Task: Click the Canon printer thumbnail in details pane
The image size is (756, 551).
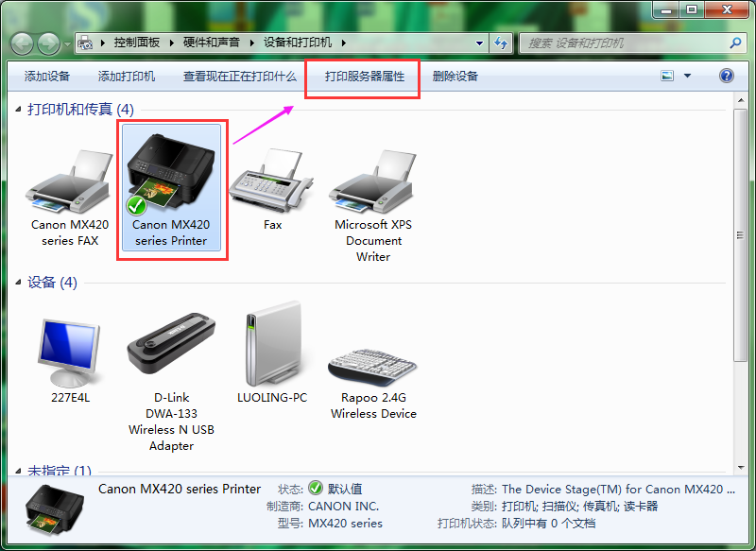Action: pyautogui.click(x=54, y=509)
